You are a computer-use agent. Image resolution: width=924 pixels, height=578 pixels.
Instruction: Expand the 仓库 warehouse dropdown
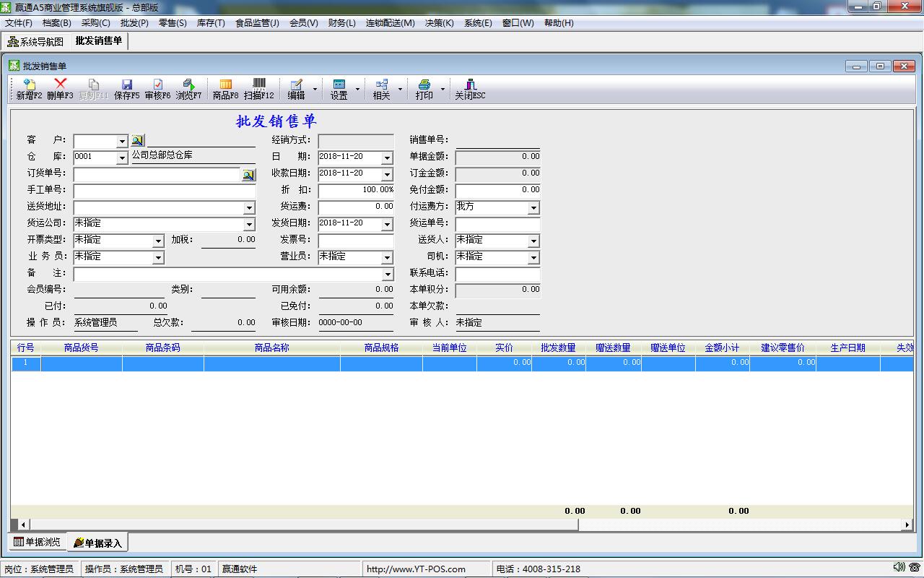122,158
